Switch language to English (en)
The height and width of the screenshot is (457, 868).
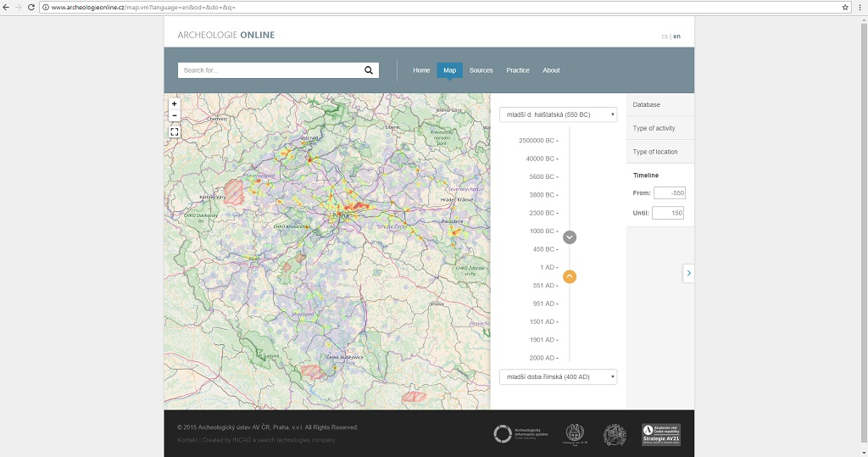tap(676, 36)
